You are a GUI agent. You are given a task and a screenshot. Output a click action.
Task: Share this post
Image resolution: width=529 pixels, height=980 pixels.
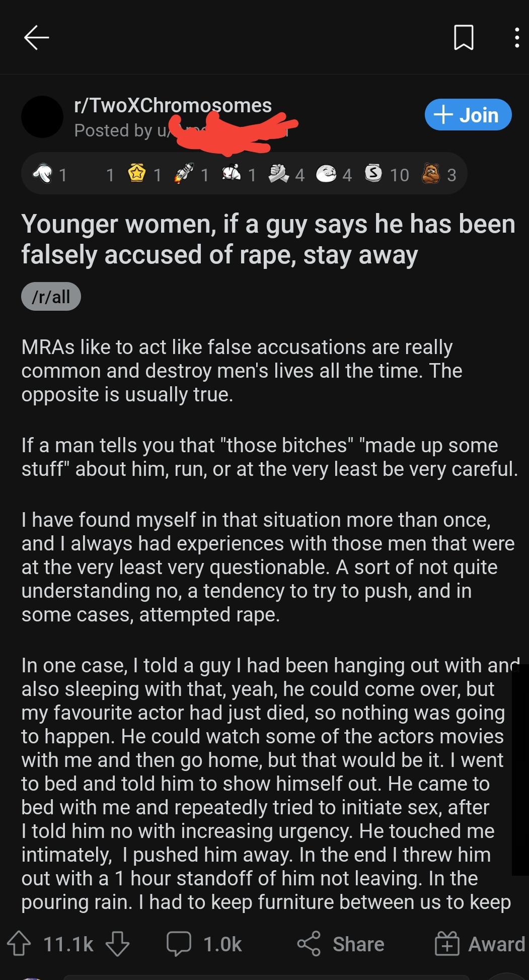[341, 943]
